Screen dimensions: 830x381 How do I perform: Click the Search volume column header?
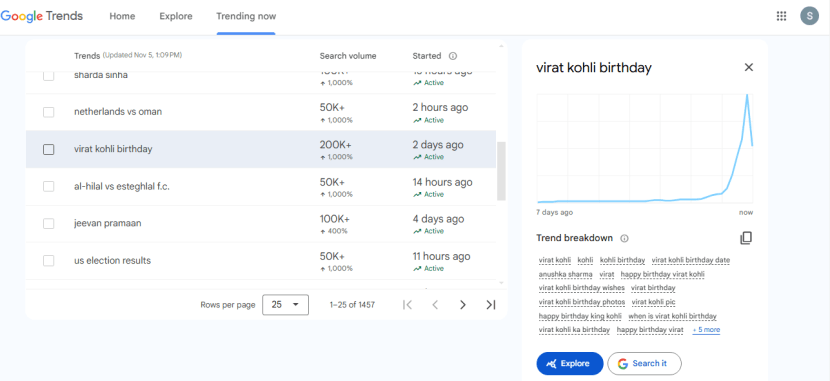pyautogui.click(x=348, y=56)
